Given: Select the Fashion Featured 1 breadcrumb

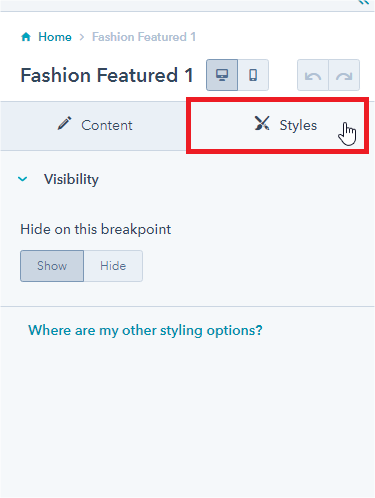Looking at the screenshot, I should pos(144,37).
